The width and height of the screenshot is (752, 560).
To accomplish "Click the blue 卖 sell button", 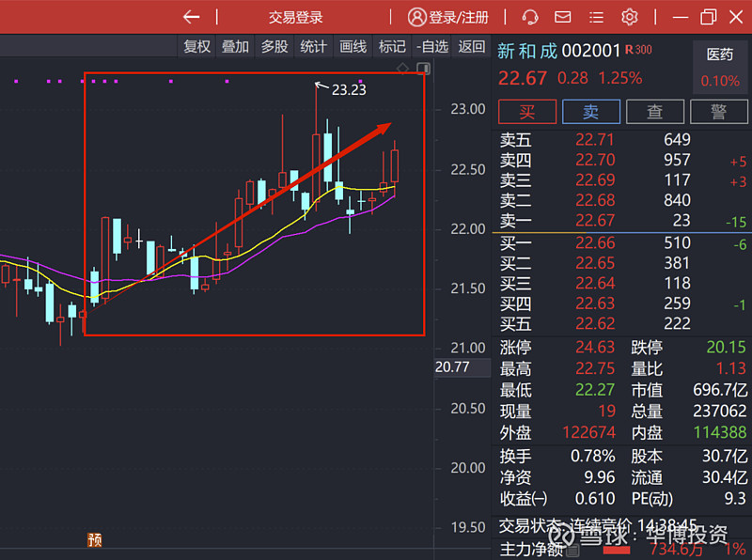I will 591,112.
